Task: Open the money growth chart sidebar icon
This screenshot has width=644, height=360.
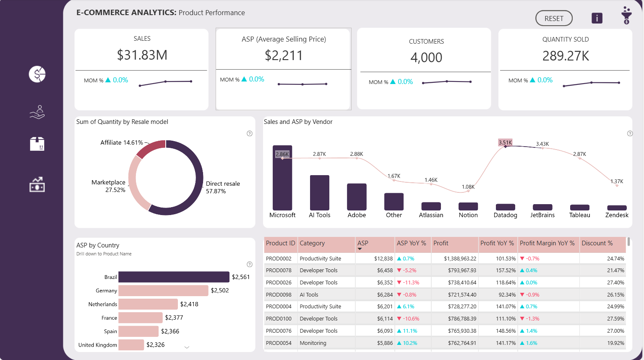Action: tap(37, 184)
